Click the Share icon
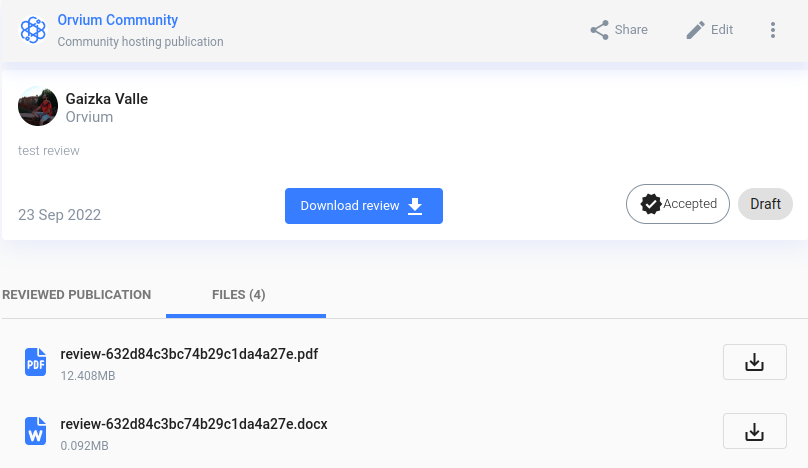 point(599,30)
